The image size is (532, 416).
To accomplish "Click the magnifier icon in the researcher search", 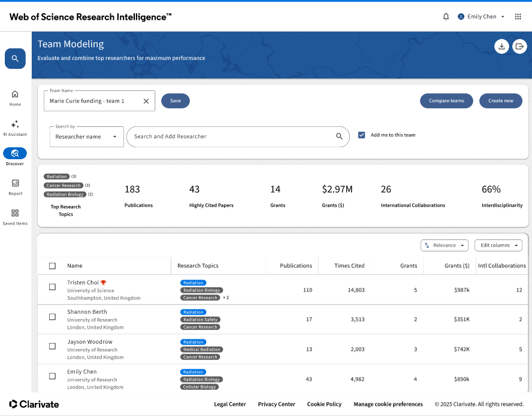I will tap(339, 136).
